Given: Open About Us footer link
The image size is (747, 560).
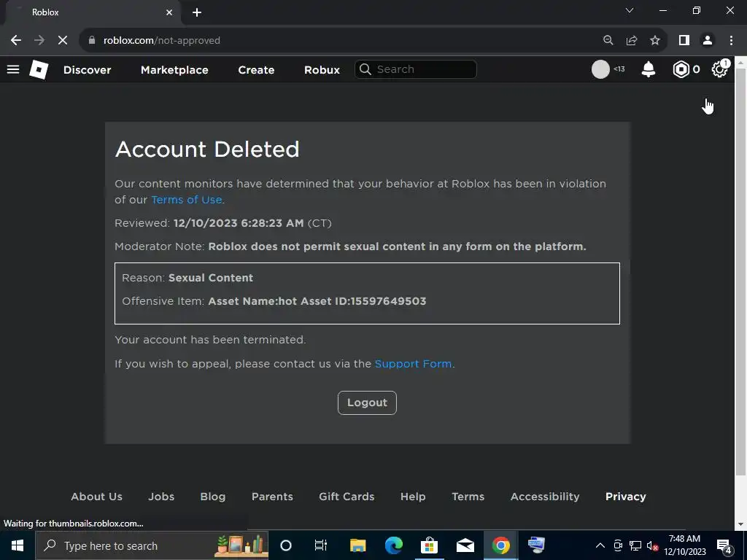Looking at the screenshot, I should 97,496.
